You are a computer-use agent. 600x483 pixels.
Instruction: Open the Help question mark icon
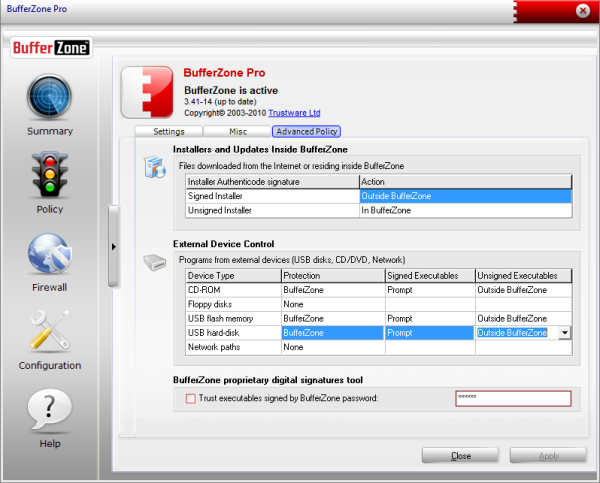(x=50, y=410)
